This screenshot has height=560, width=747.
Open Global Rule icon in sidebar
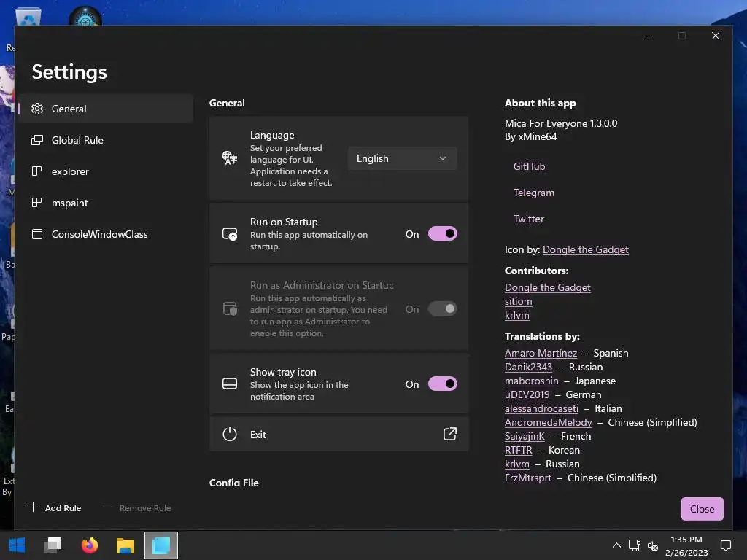coord(37,140)
